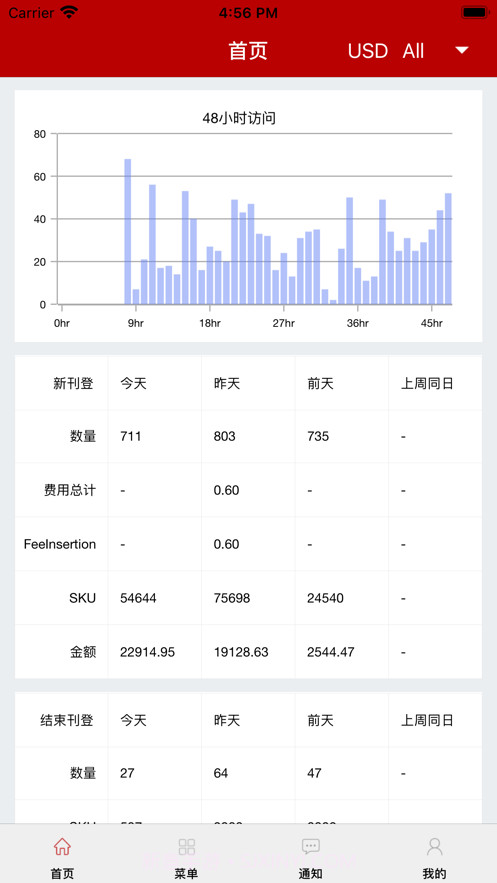Select the 2544.47 amount cell

coord(331,653)
